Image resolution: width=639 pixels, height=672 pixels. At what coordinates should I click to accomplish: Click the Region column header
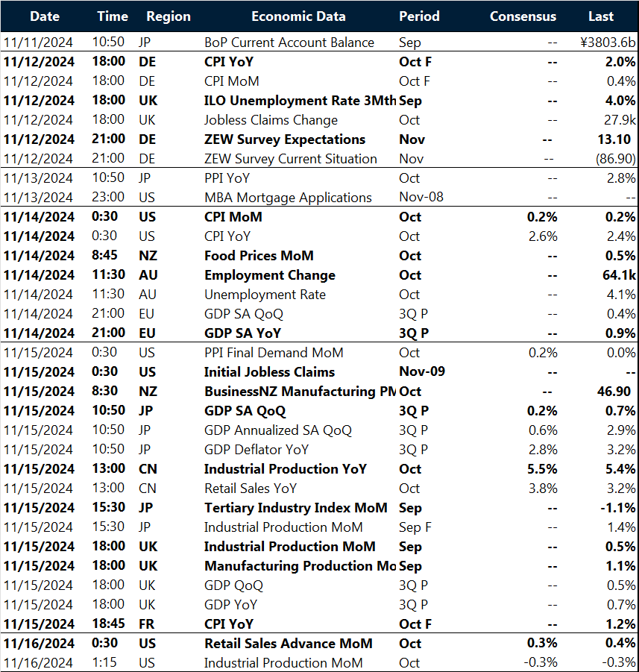click(x=168, y=16)
